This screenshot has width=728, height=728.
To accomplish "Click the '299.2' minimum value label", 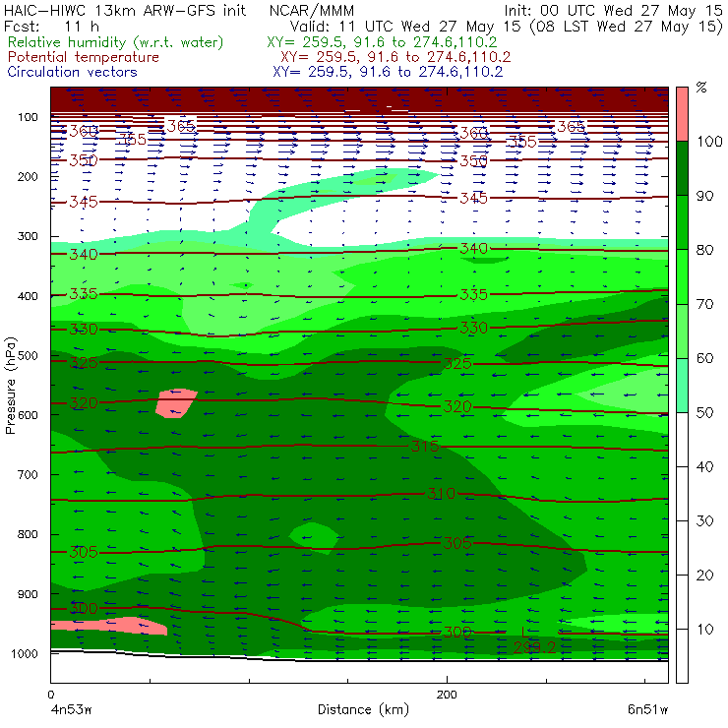I will pos(534,647).
